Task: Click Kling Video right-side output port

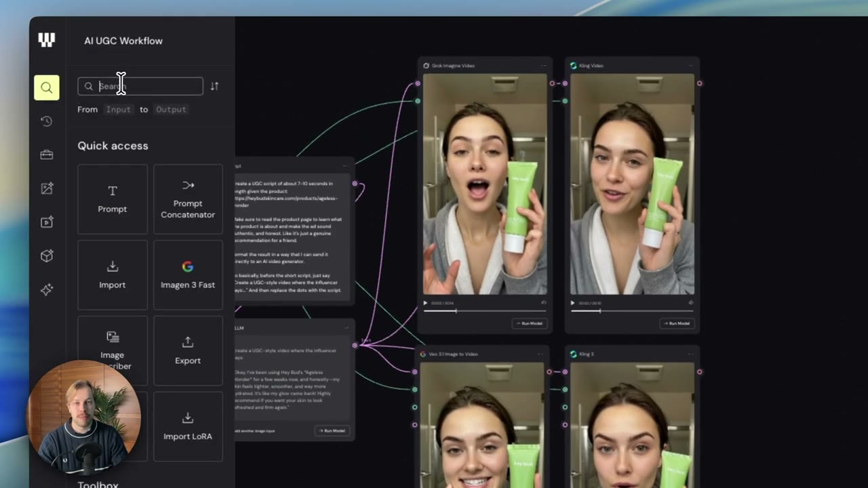Action: [700, 83]
